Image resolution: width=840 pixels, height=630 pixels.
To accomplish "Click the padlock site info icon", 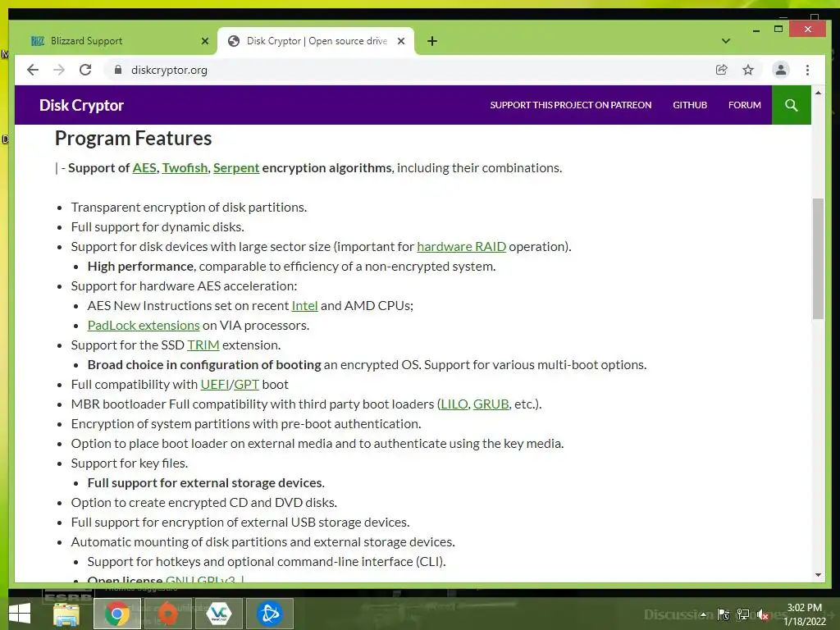I will tap(118, 70).
